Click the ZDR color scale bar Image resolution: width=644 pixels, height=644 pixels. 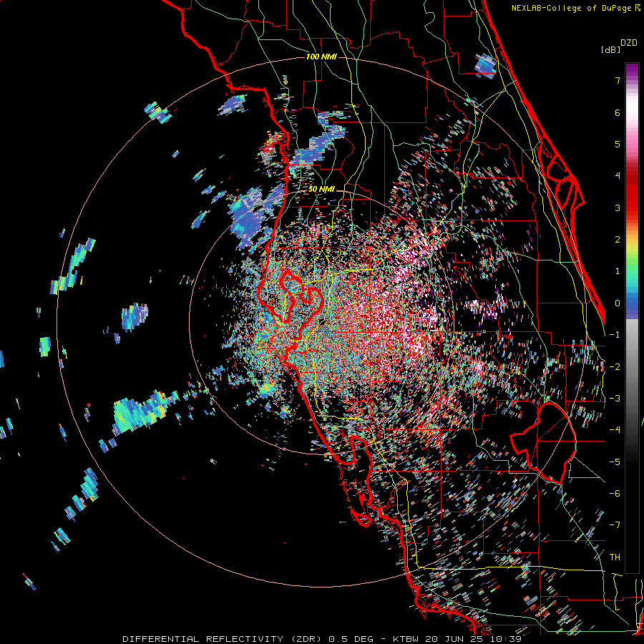point(632,318)
